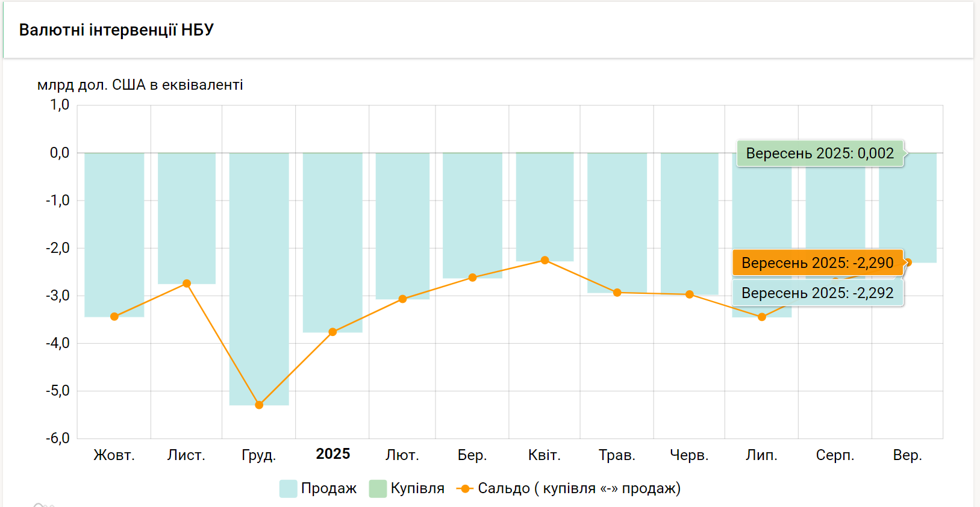Toggle the Сальдо line series in legend
Image resolution: width=980 pixels, height=507 pixels.
pos(578,488)
